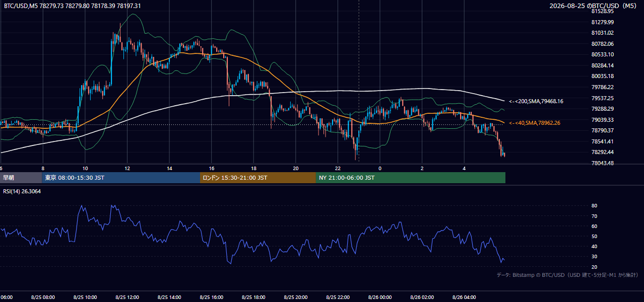Click price axis value 80035.18
Image resolution: width=644 pixels, height=302 pixels.
coord(602,76)
